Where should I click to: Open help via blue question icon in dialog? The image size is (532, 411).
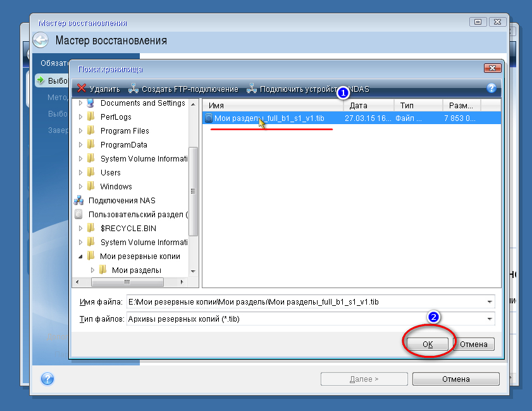[x=491, y=89]
